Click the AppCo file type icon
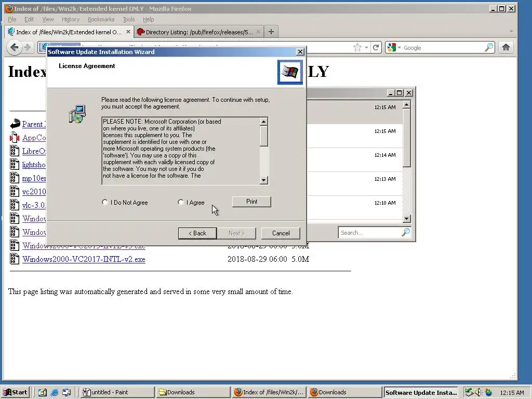532x399 pixels. tap(14, 137)
